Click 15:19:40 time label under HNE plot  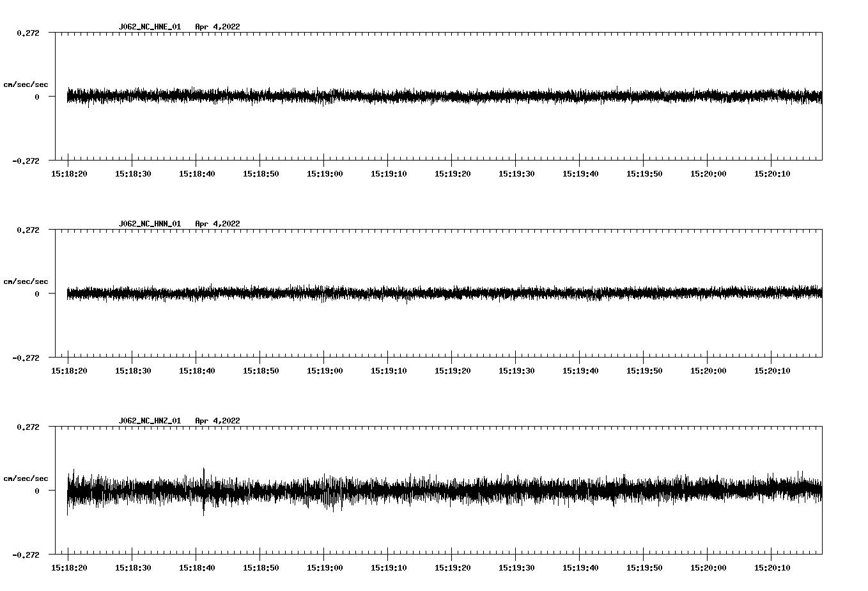pyautogui.click(x=580, y=174)
